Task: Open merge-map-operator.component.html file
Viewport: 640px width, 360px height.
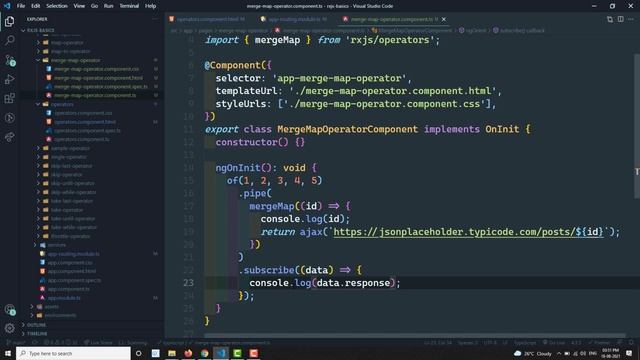Action: [x=98, y=78]
